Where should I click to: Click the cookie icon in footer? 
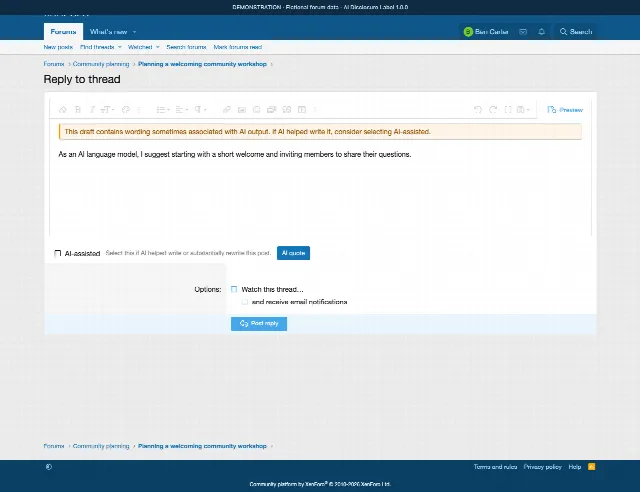(49, 467)
